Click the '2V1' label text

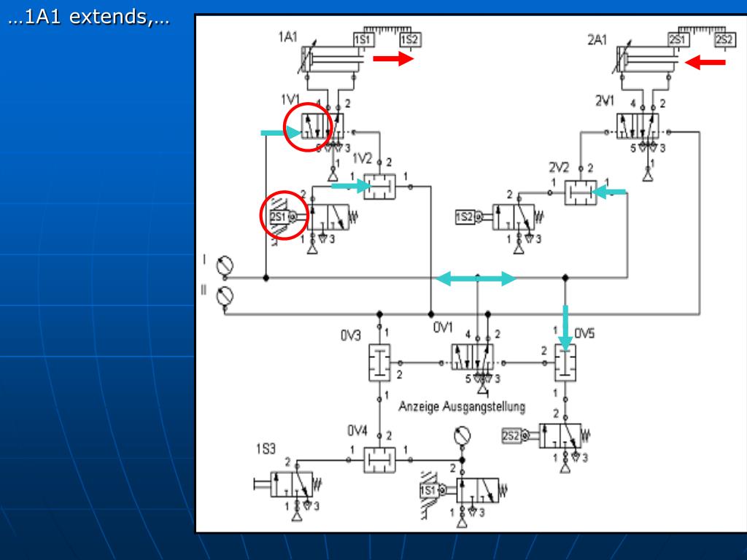pyautogui.click(x=605, y=101)
